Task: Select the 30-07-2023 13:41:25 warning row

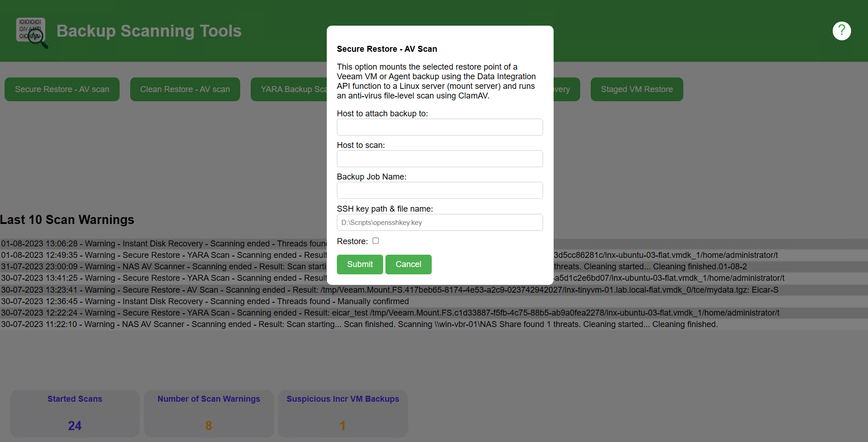Action: click(x=434, y=278)
